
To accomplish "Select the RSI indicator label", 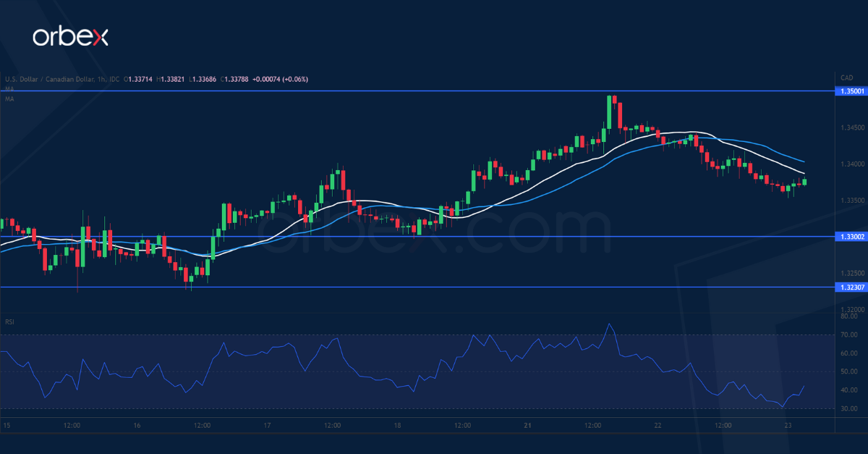I will pyautogui.click(x=9, y=321).
